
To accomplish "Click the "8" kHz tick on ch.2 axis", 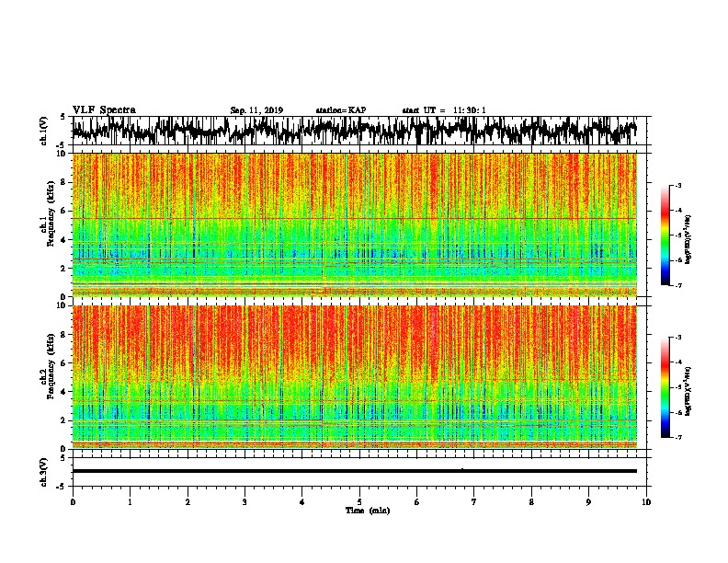I will click(65, 335).
